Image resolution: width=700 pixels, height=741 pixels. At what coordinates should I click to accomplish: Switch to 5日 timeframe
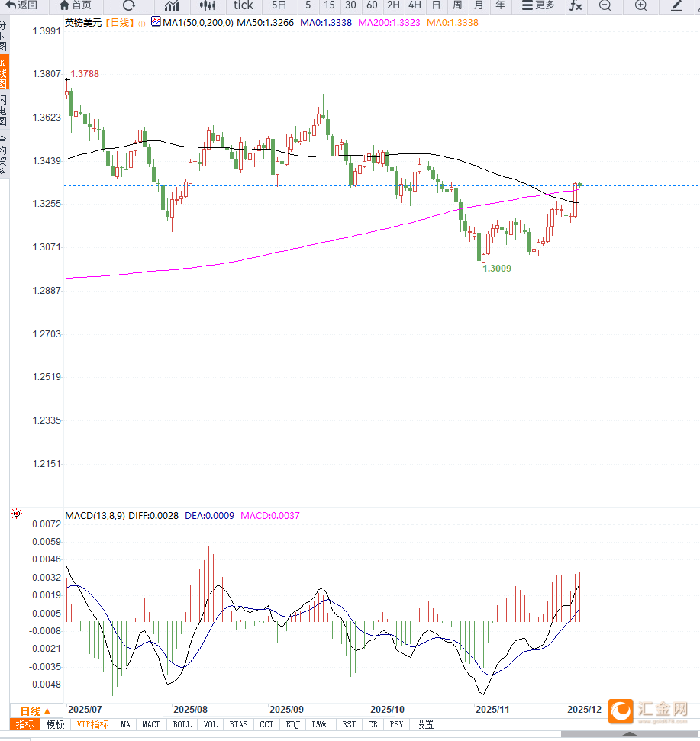(279, 5)
